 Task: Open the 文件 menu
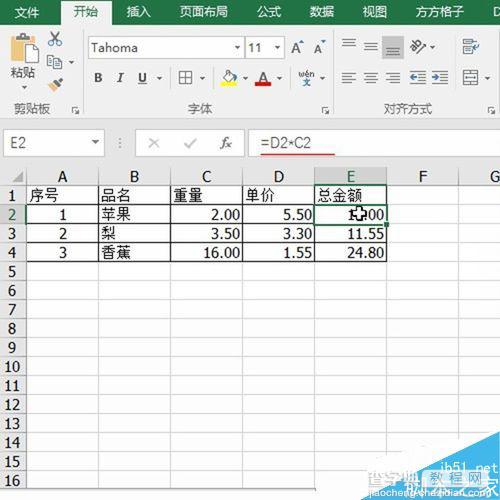click(27, 13)
